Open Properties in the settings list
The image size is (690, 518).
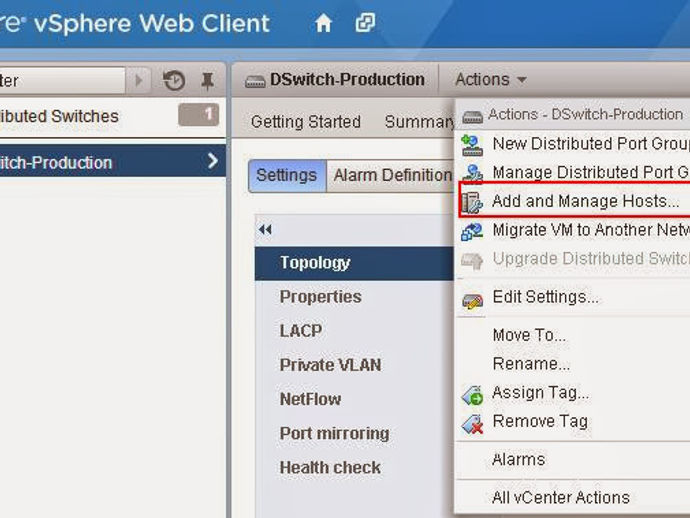320,297
